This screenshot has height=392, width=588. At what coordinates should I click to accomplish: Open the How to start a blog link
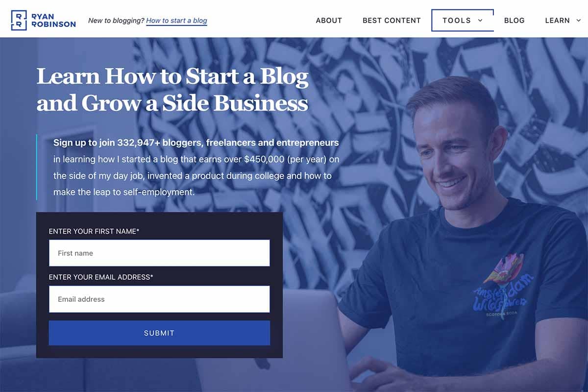tap(176, 21)
